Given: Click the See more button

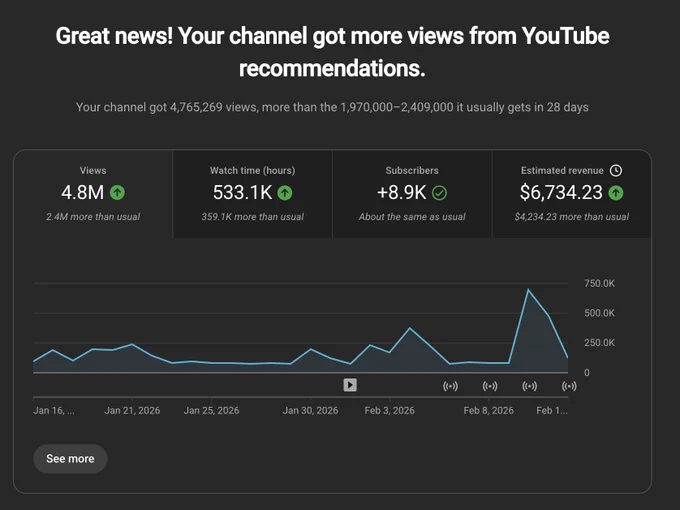Looking at the screenshot, I should coord(70,458).
